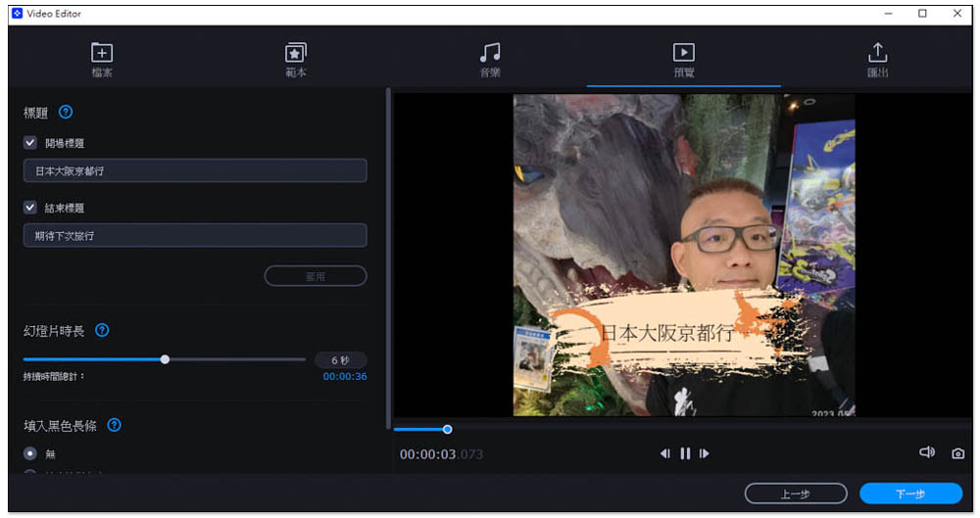Click the slide duration slider handle

(x=165, y=359)
